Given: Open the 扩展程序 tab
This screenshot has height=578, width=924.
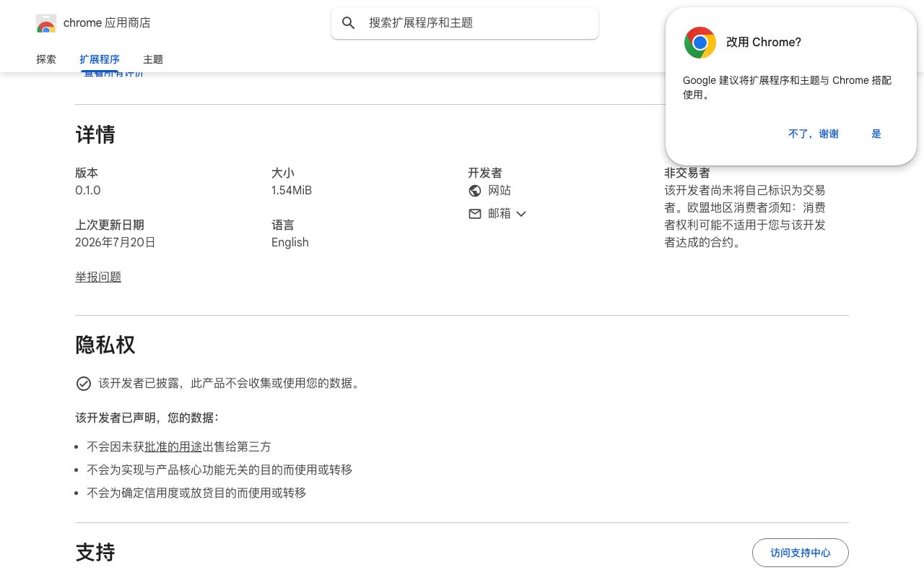Looking at the screenshot, I should pyautogui.click(x=100, y=59).
